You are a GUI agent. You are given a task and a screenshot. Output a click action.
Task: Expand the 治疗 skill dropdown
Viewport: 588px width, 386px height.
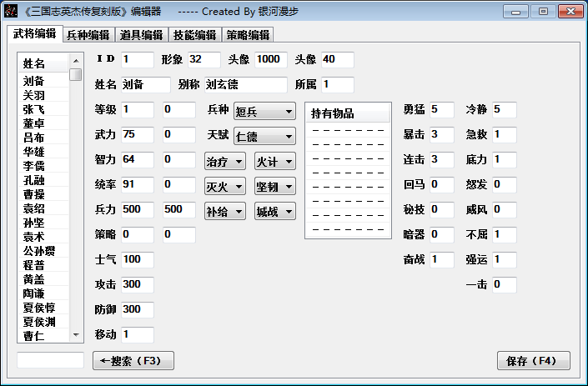coord(225,161)
